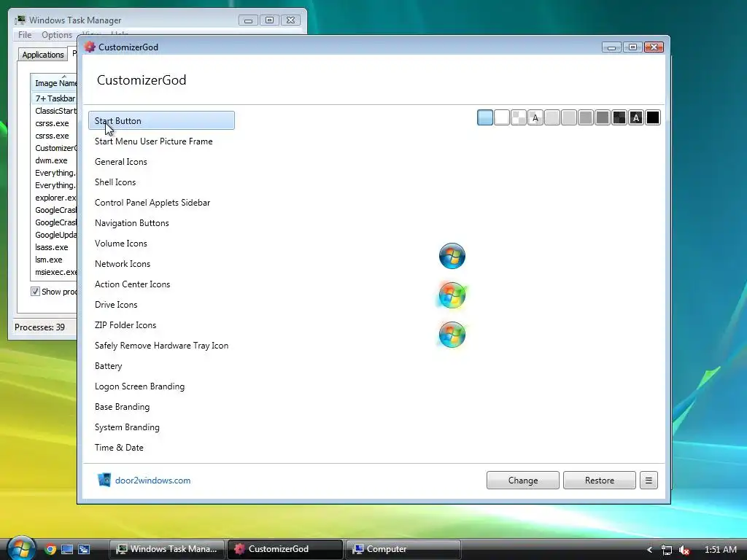Screen dimensions: 747x560
Task: Click the Restore button
Action: [600, 480]
